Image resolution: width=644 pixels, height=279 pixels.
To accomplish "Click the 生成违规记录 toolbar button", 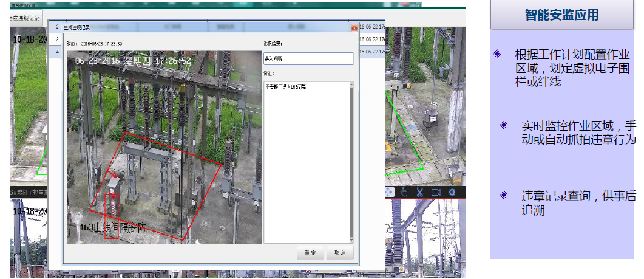I will 26,18.
